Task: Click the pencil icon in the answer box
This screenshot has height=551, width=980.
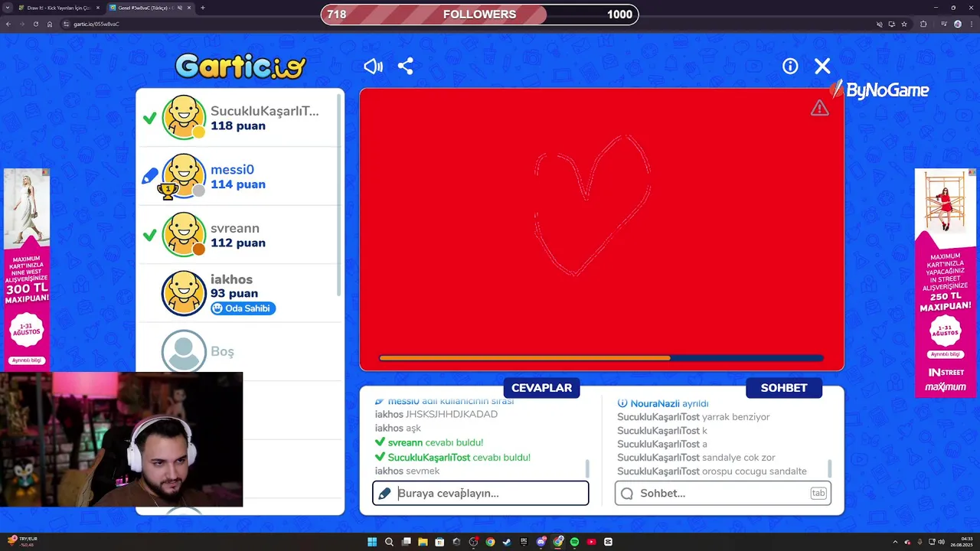Action: (x=384, y=494)
